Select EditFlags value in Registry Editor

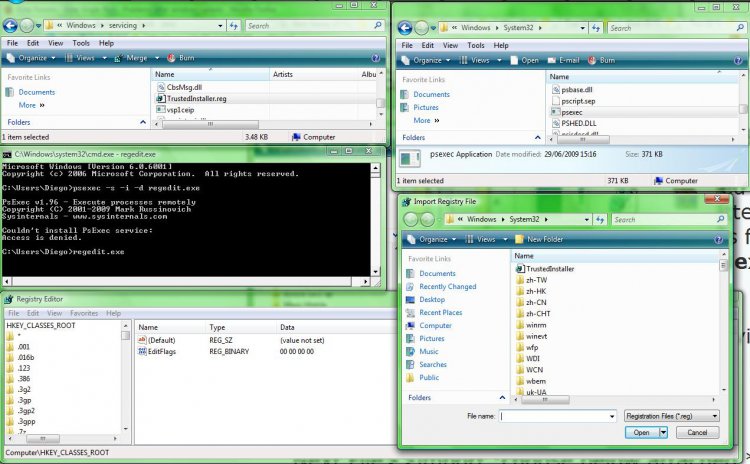pos(157,352)
